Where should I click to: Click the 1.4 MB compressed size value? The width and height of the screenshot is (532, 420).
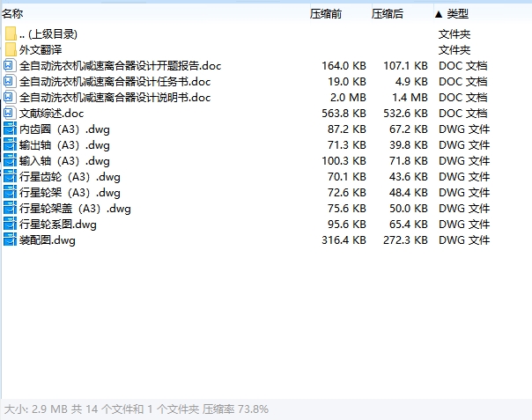coord(410,98)
